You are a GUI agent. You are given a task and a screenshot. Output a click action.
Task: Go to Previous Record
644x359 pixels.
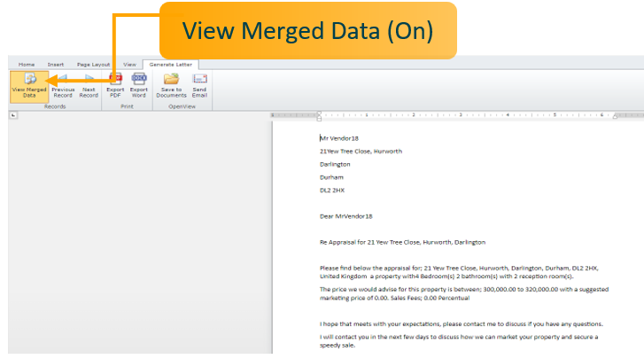63,87
